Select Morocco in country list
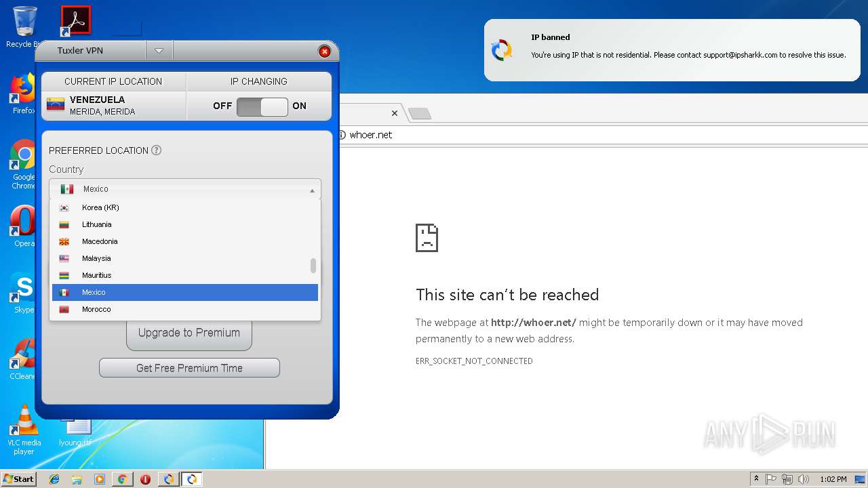Screen dimensions: 868x488 (x=184, y=309)
